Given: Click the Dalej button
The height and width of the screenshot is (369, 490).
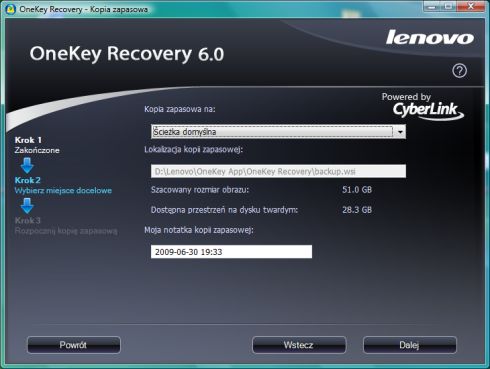Looking at the screenshot, I should pyautogui.click(x=410, y=345).
